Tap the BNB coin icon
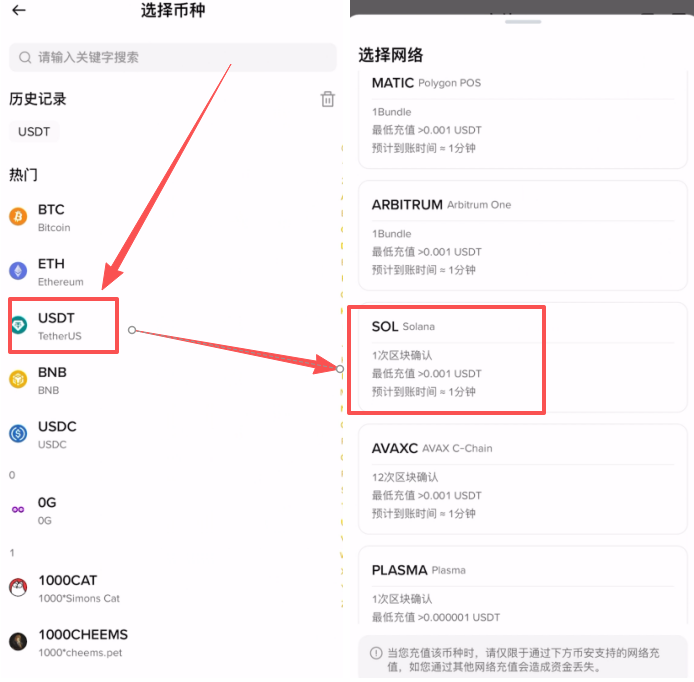The height and width of the screenshot is (682, 694). [18, 379]
